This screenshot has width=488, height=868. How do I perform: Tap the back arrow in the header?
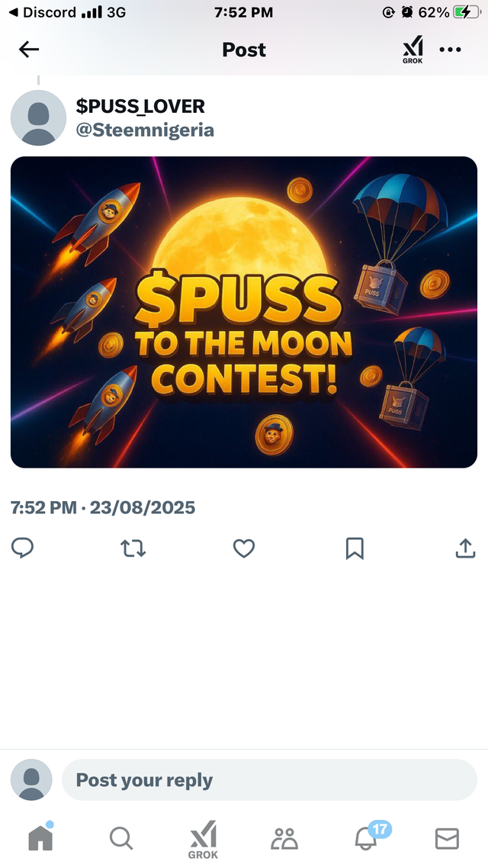pos(29,50)
